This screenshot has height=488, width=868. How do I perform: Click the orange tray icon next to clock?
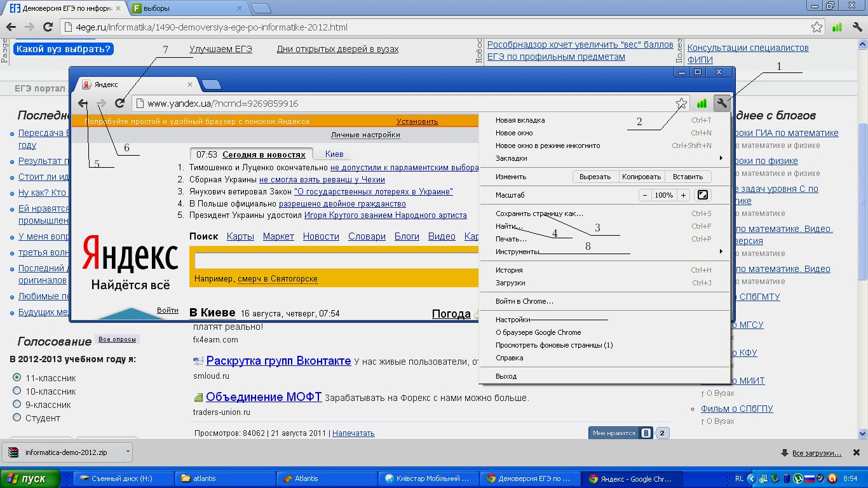832,478
